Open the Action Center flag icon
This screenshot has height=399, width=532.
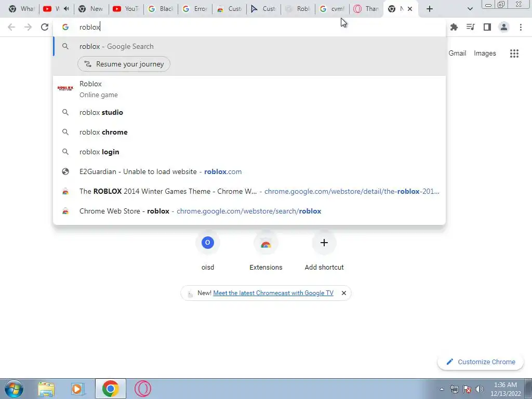467,389
